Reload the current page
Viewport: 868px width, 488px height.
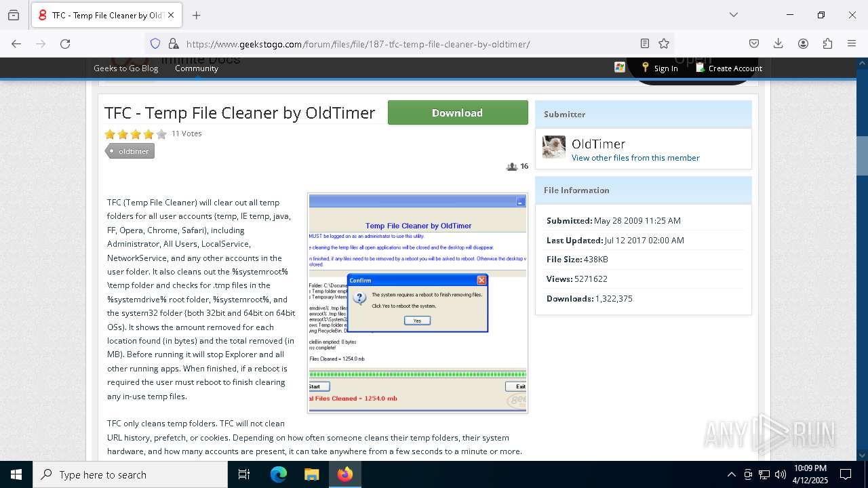65,43
